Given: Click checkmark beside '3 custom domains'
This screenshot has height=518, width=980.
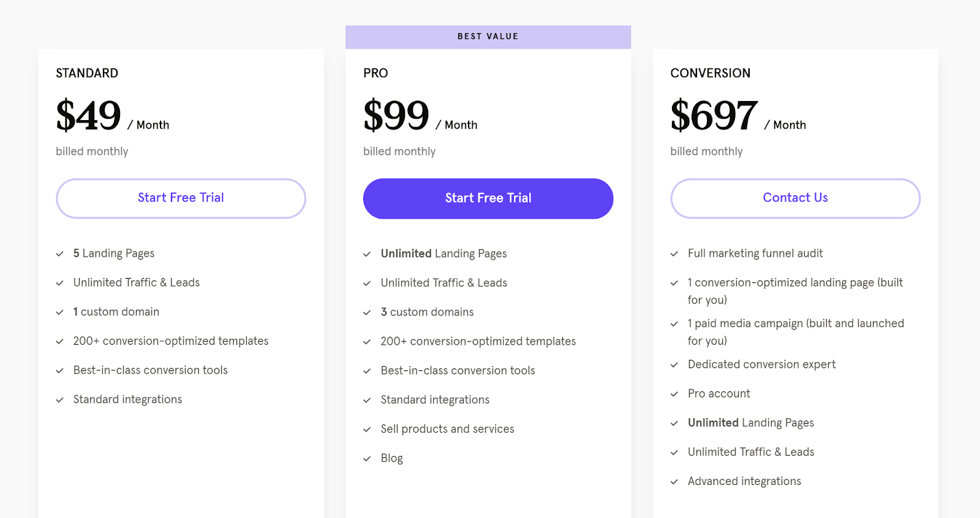Looking at the screenshot, I should 367,312.
